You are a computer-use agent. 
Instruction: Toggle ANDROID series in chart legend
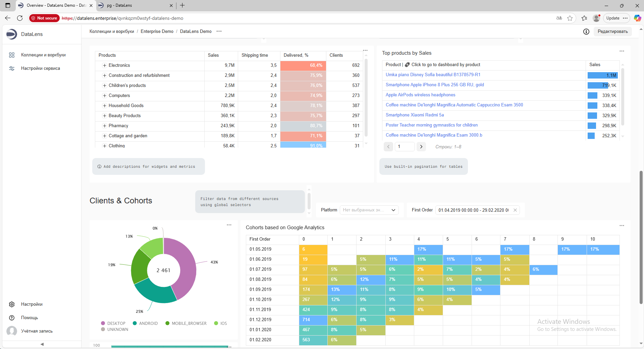point(145,323)
